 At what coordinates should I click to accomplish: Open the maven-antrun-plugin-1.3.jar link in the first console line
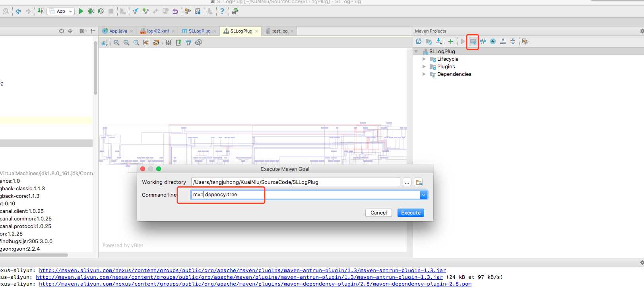coord(242,271)
